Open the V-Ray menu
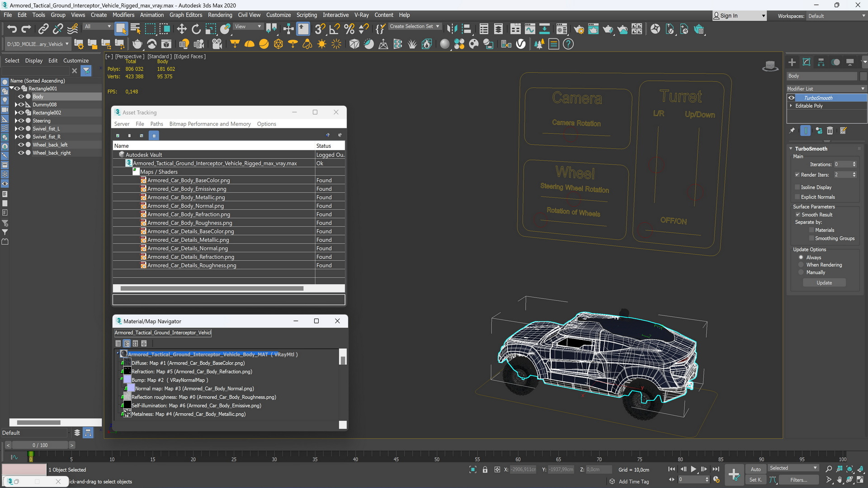 click(x=361, y=15)
